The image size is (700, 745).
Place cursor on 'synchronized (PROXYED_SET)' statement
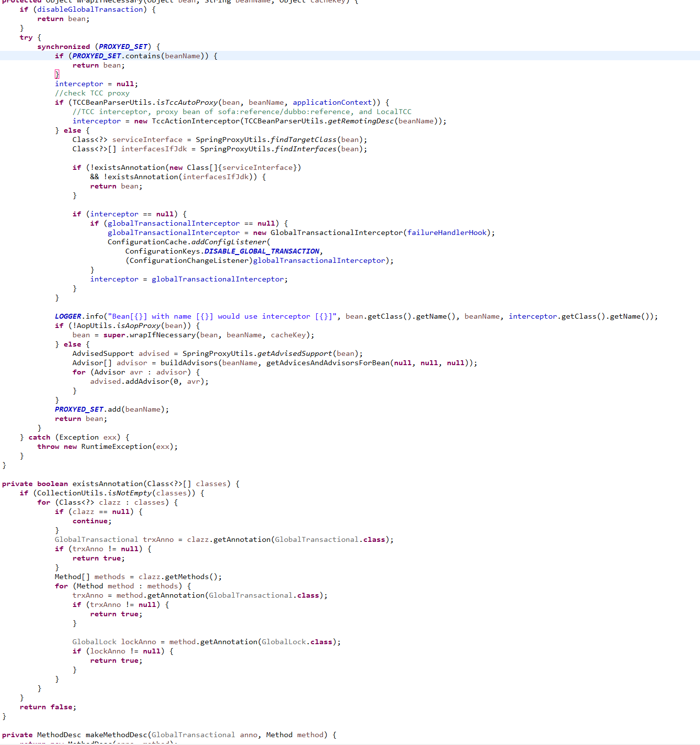pos(98,47)
